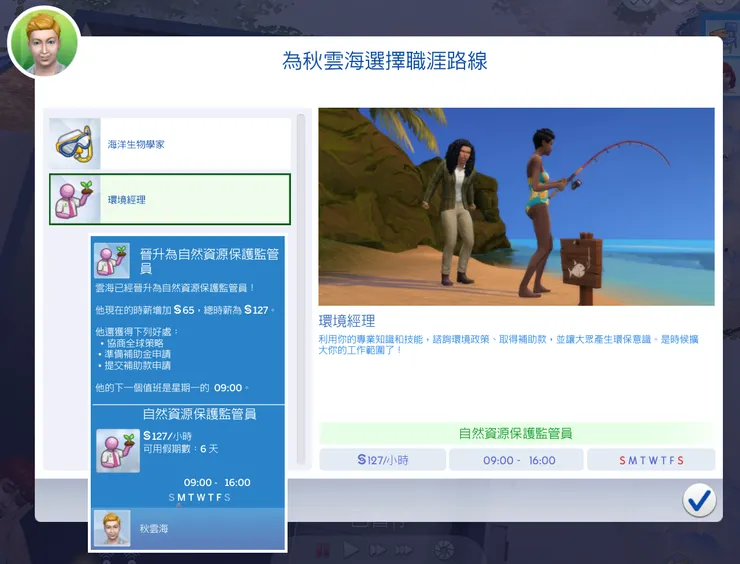Confirm career choice with the checkmark button
This screenshot has width=740, height=564.
click(699, 500)
